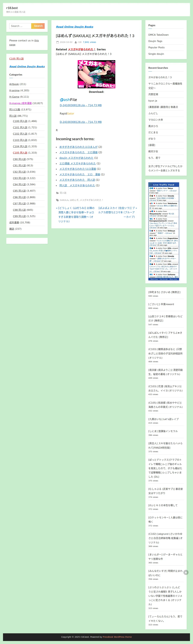Image resolution: width=193 pixels, height=644 pixels.
Task: Open recent search 絶対少女
Action: (153, 151)
